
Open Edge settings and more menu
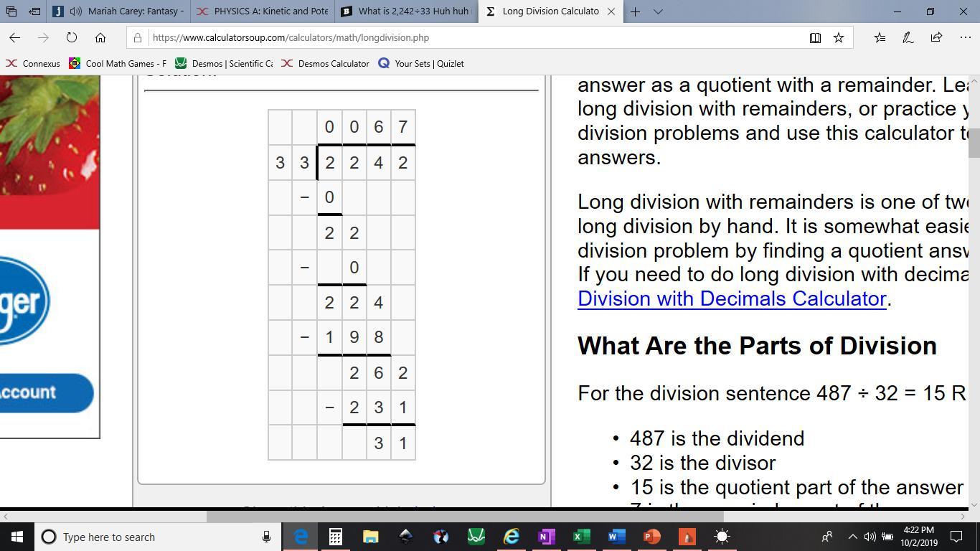[965, 37]
